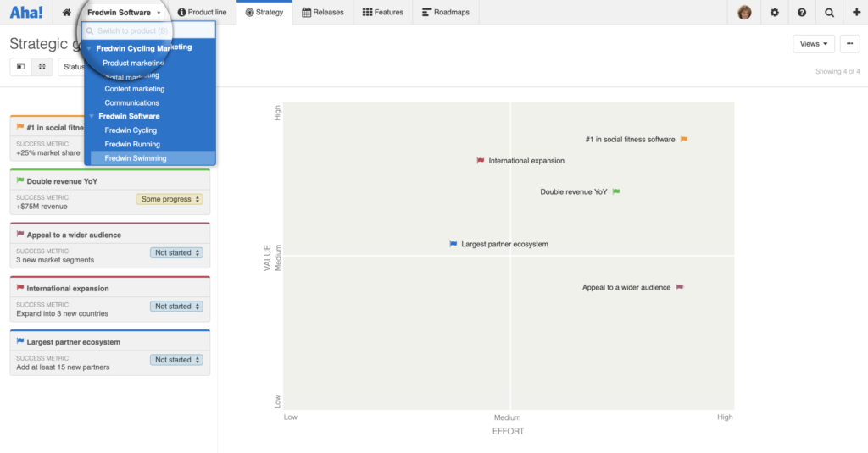Viewport: 868px width, 453px height.
Task: Open the Roadmaps tab
Action: tap(446, 12)
